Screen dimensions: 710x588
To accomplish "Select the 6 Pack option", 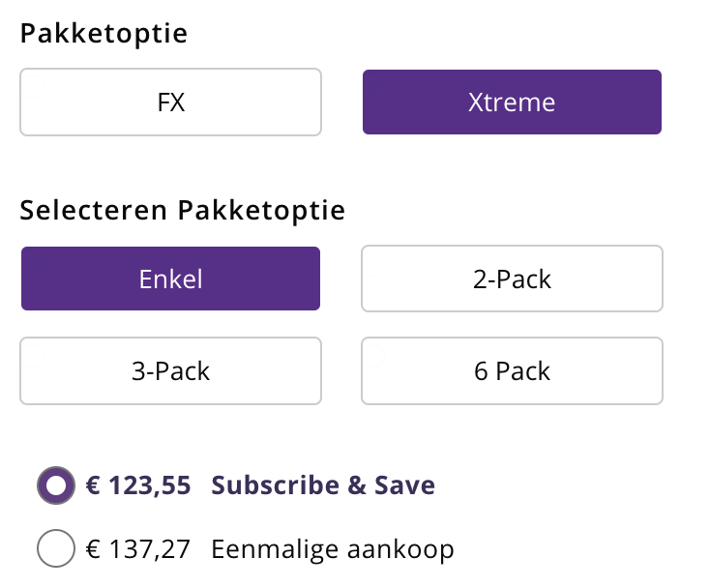I will tap(512, 370).
